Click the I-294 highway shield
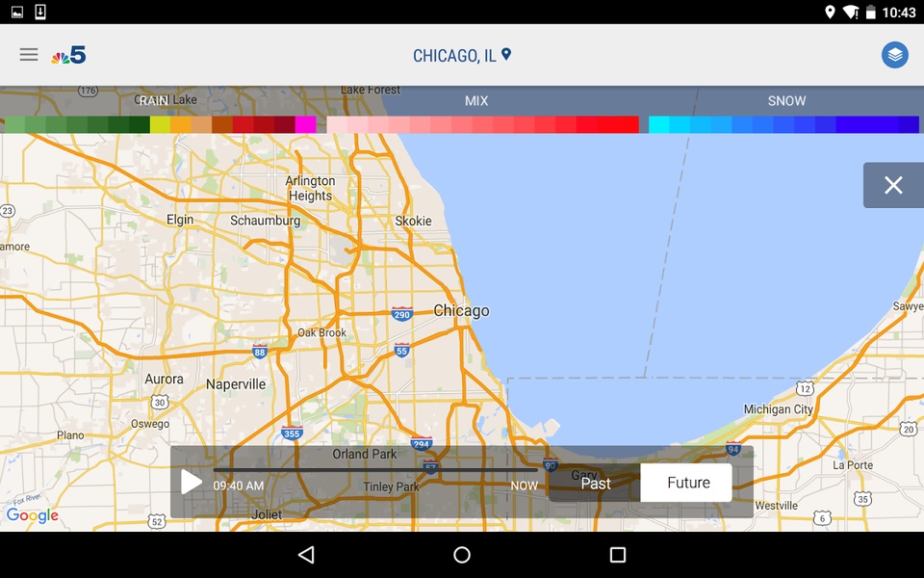 click(422, 443)
